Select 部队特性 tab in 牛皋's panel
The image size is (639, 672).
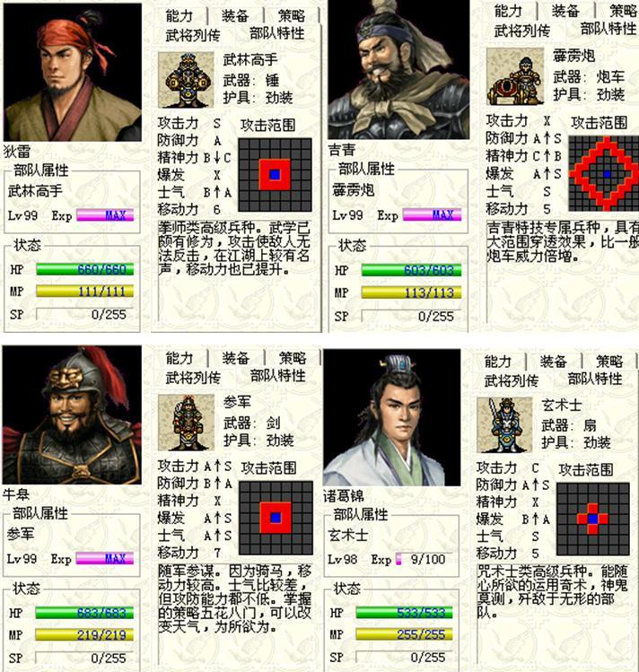coord(277,376)
